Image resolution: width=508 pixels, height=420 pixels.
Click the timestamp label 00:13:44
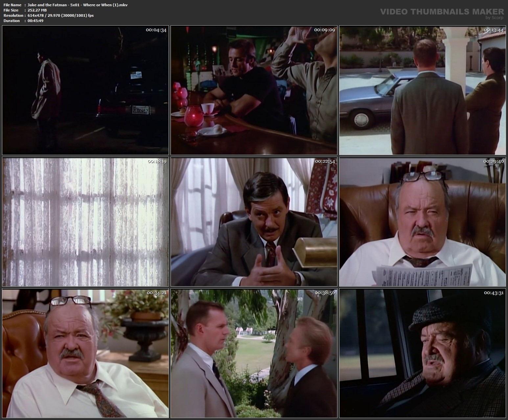coord(494,30)
